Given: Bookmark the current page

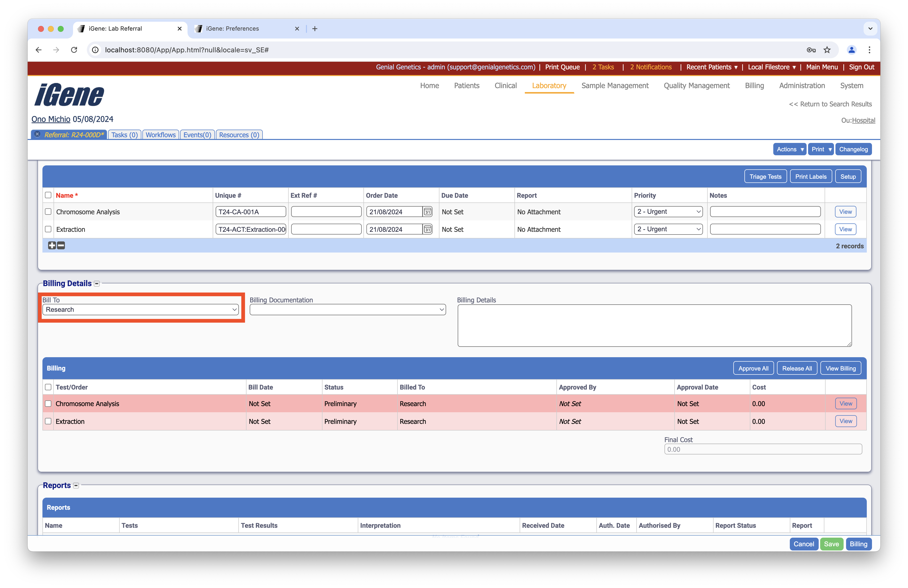Looking at the screenshot, I should coord(827,50).
